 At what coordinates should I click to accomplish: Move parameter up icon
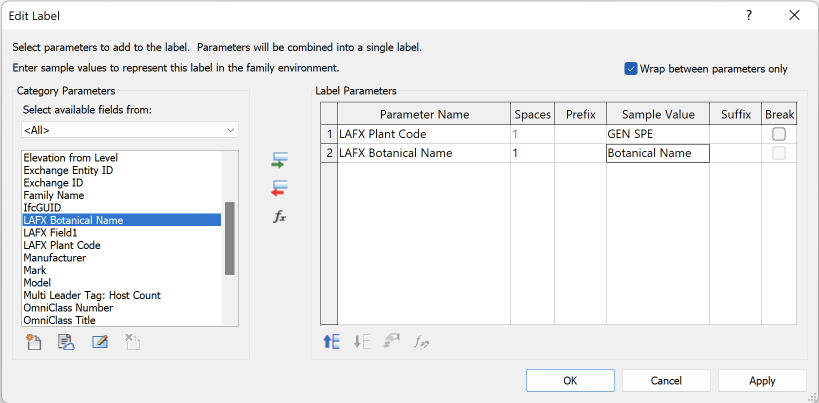(x=332, y=342)
